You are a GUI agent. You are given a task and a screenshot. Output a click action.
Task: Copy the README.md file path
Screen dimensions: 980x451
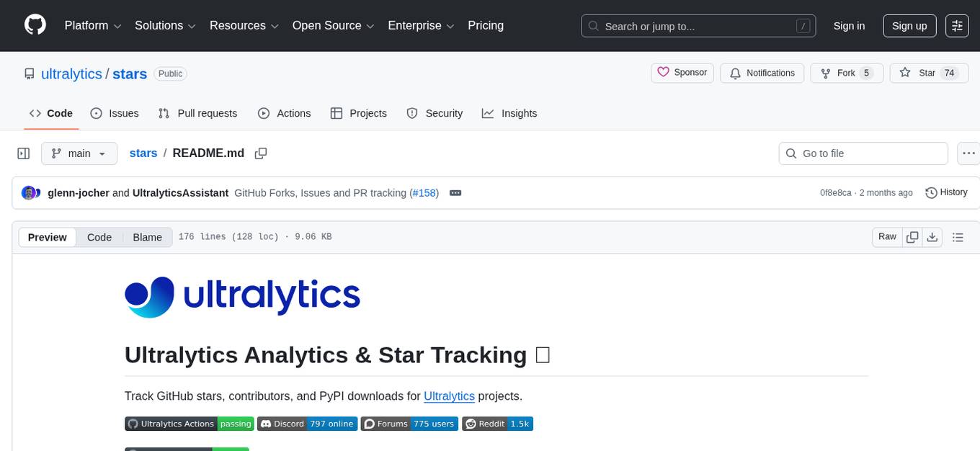pyautogui.click(x=261, y=153)
